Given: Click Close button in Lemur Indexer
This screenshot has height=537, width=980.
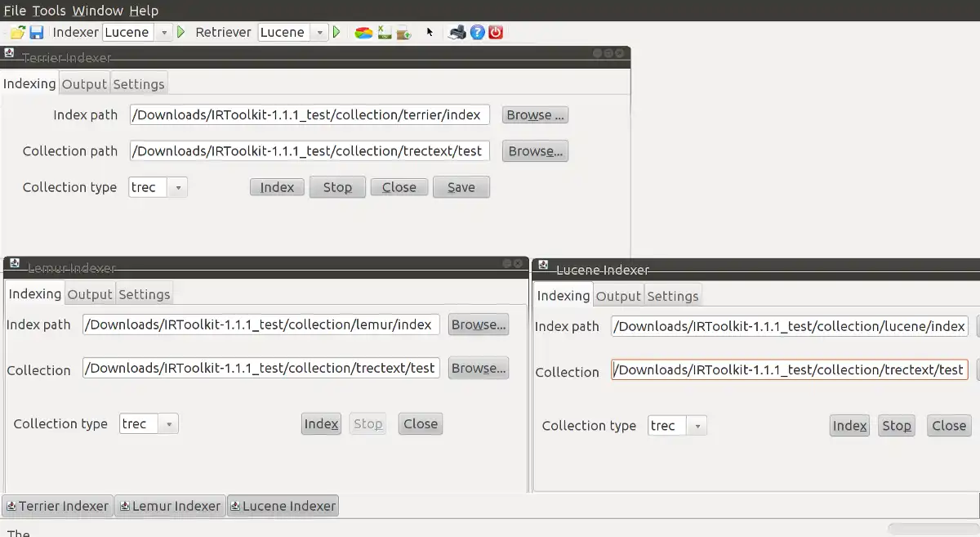Looking at the screenshot, I should pyautogui.click(x=421, y=423).
